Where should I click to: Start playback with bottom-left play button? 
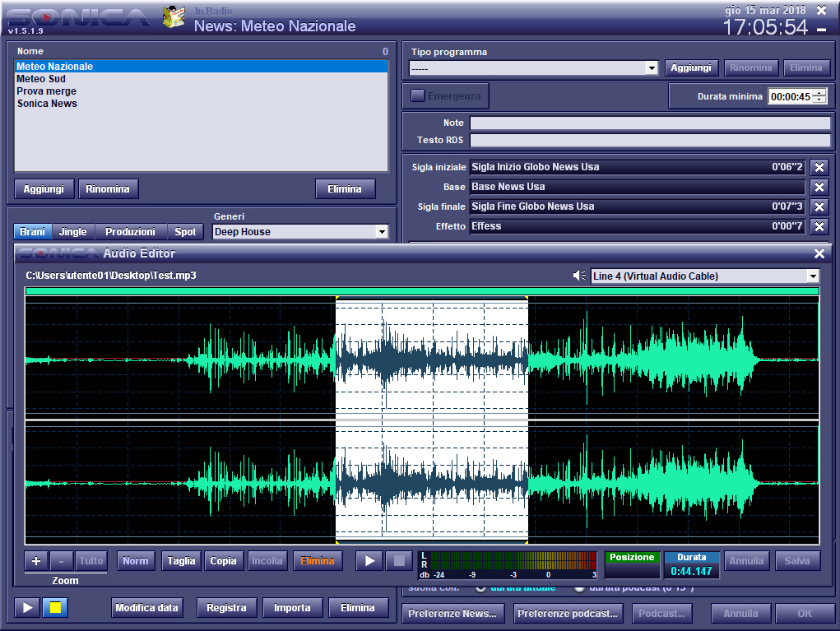coord(27,607)
